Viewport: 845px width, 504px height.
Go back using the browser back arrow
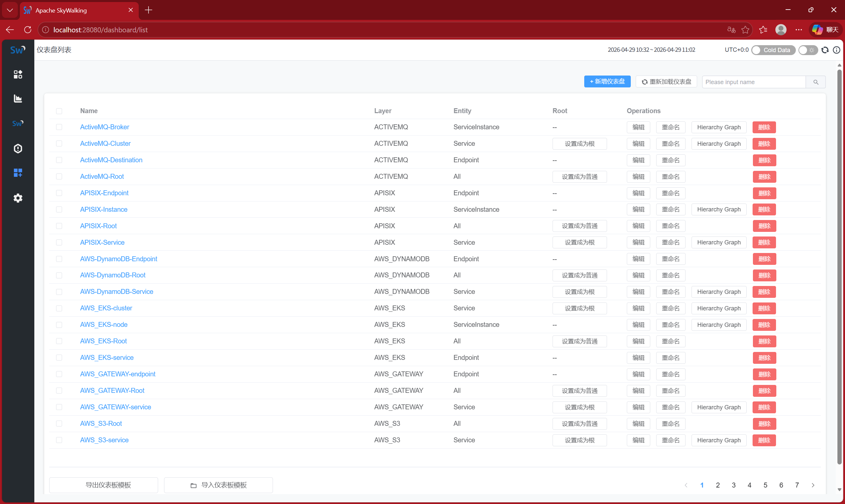click(x=10, y=30)
